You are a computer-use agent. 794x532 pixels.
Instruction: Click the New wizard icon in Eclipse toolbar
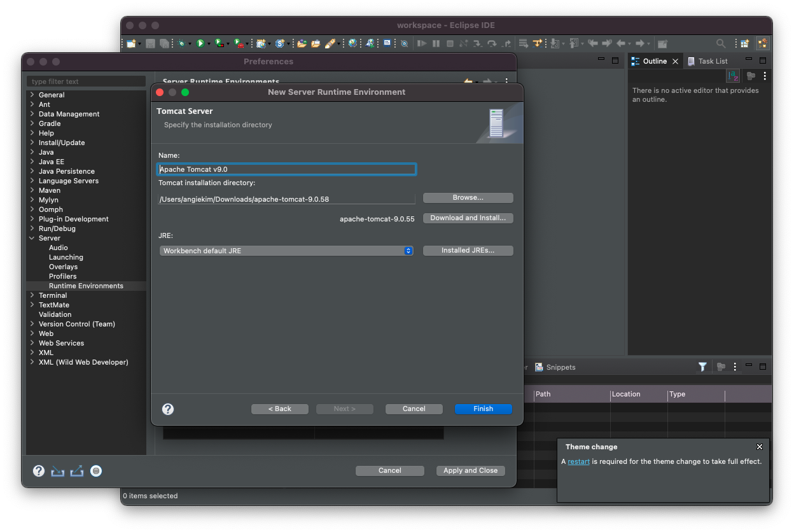point(131,43)
